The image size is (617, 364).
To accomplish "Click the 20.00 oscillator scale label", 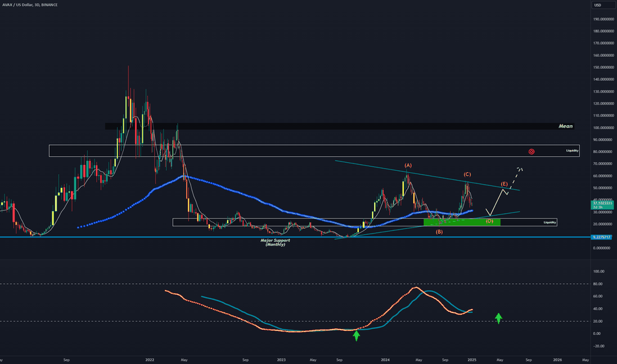I will (597, 321).
